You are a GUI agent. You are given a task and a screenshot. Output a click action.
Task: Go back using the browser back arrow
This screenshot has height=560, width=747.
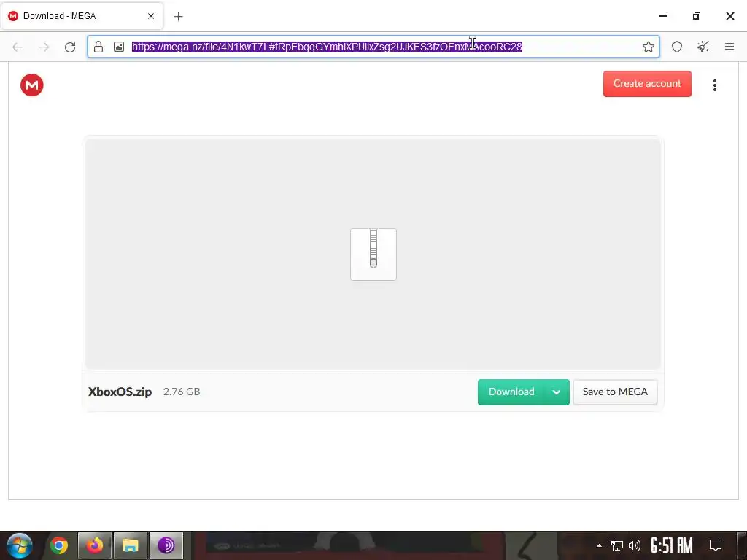tap(18, 47)
